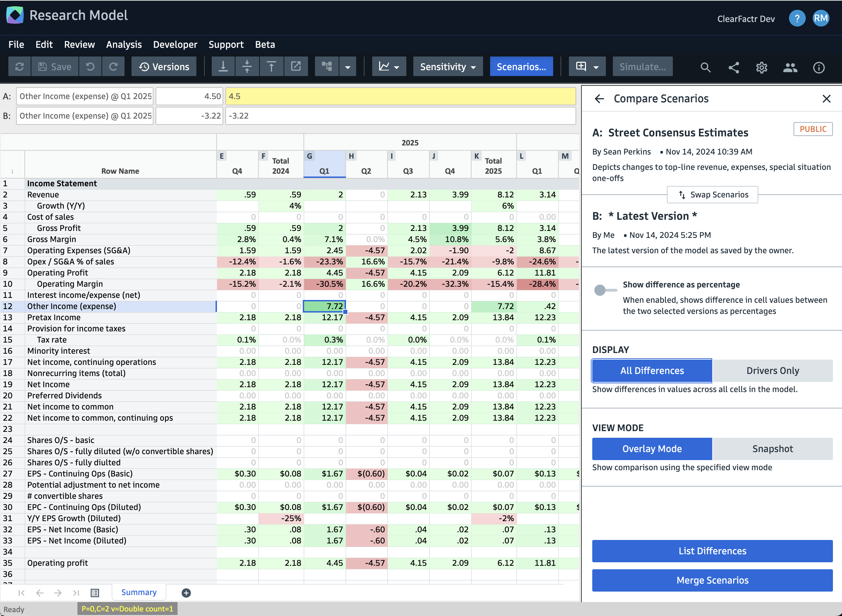
Task: Open the chart type dropdown
Action: pyautogui.click(x=389, y=67)
